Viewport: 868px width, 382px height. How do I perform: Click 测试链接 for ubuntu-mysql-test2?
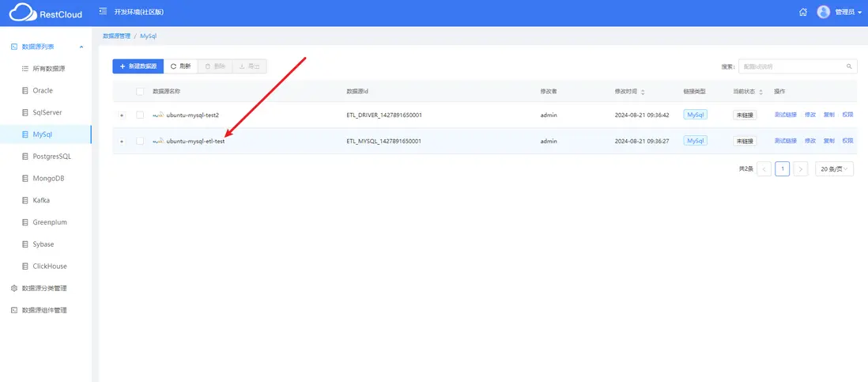[x=786, y=115]
